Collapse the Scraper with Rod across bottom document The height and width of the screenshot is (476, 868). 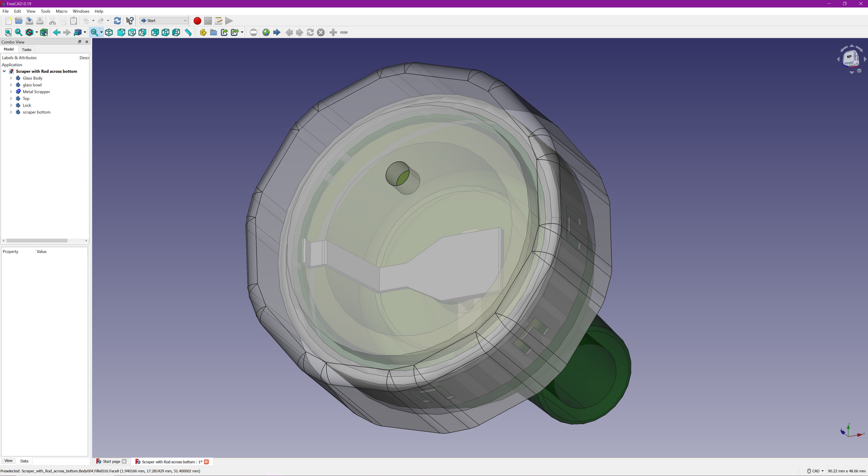[4, 71]
